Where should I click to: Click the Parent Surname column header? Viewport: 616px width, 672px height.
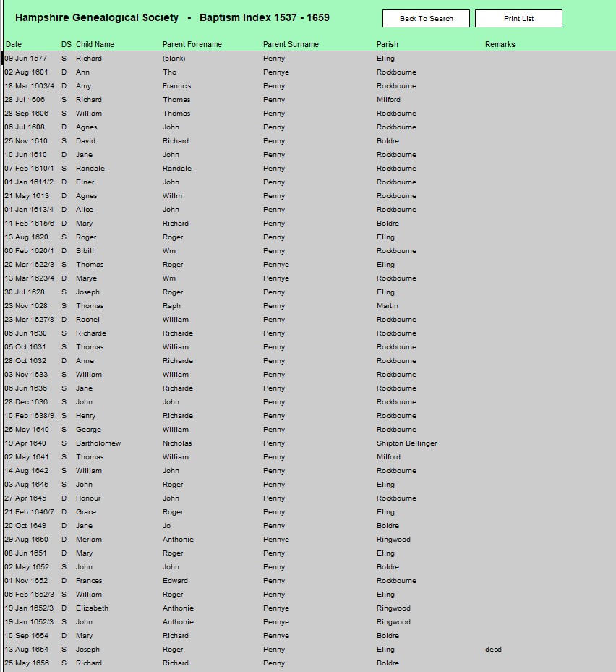[291, 45]
